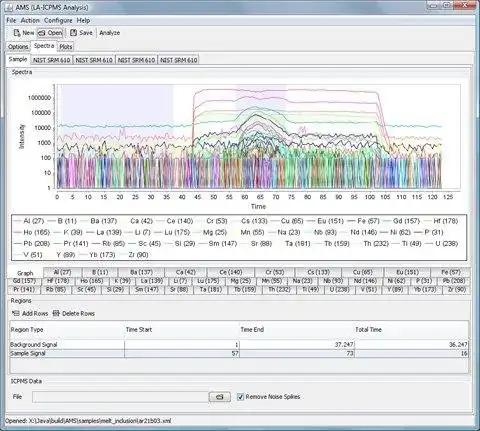Open the Si (29) element tab
This screenshot has height=431, width=480.
115,290
